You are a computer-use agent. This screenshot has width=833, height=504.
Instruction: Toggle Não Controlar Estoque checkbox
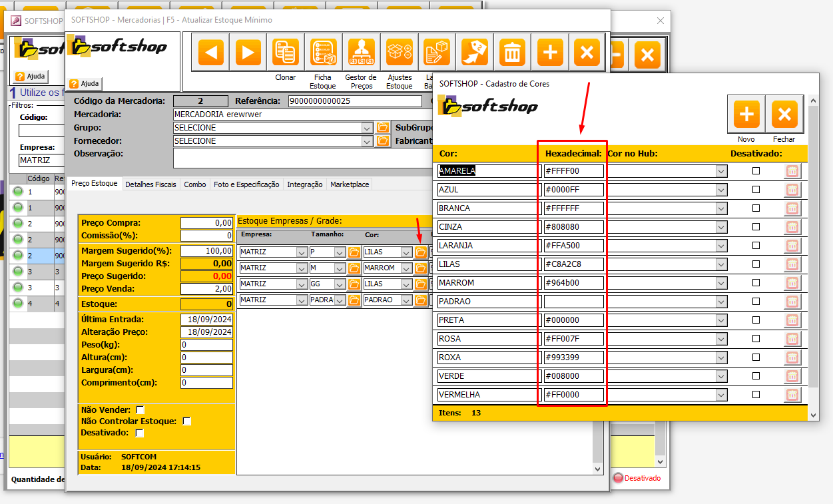tap(187, 421)
